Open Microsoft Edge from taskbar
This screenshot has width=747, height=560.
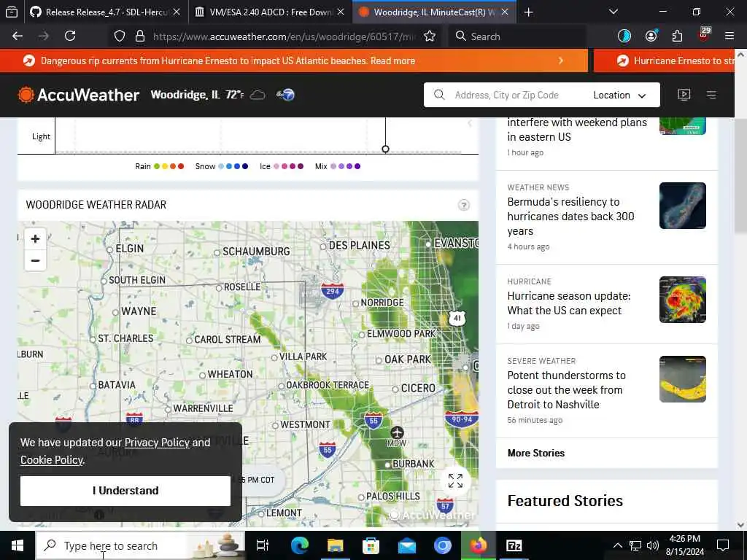(300, 545)
